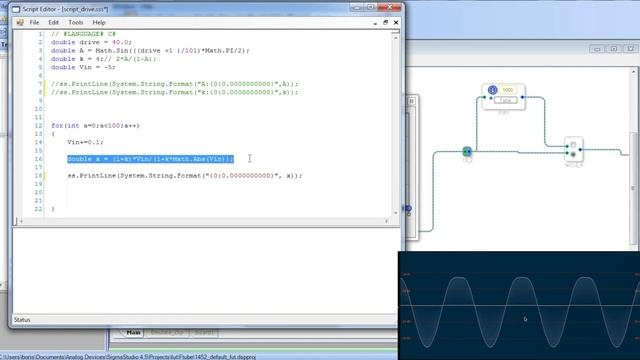Click schematic window scroll-up arrow

click(x=634, y=72)
